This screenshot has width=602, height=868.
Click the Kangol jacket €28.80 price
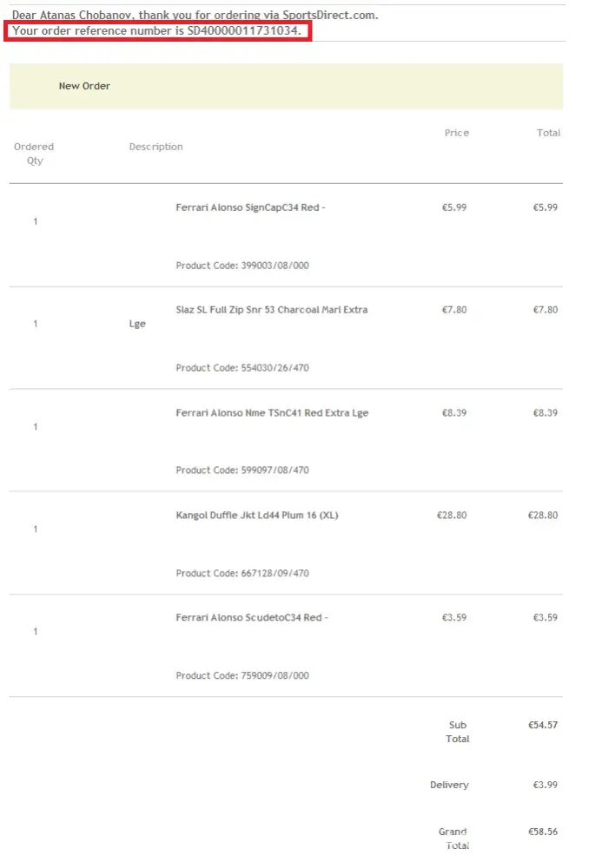(452, 516)
